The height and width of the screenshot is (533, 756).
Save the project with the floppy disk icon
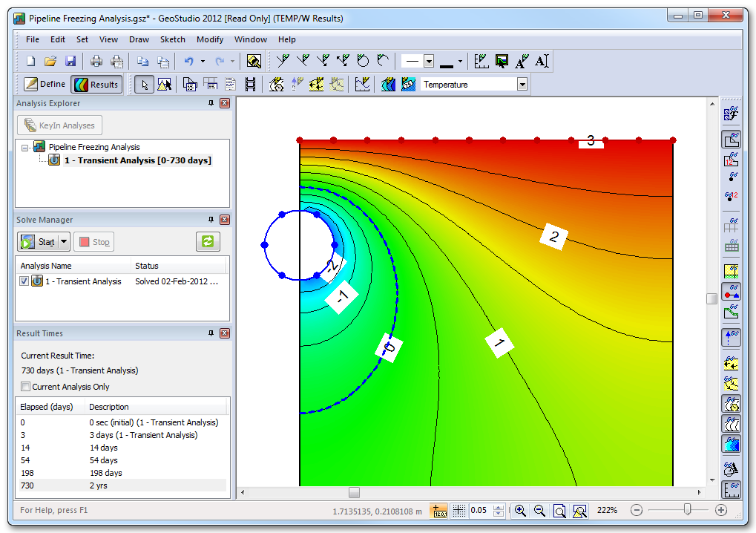(x=70, y=62)
